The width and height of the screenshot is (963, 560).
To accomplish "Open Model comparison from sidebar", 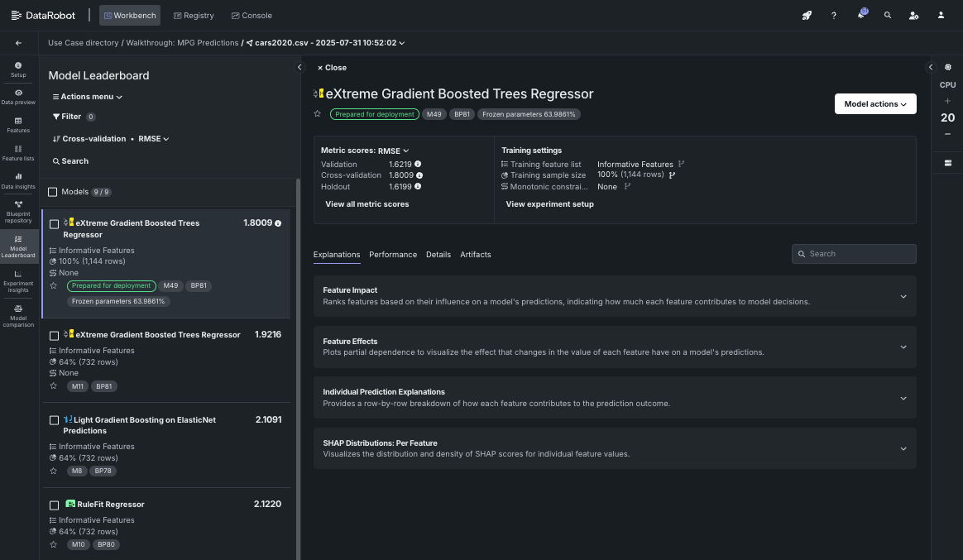I will (18, 314).
